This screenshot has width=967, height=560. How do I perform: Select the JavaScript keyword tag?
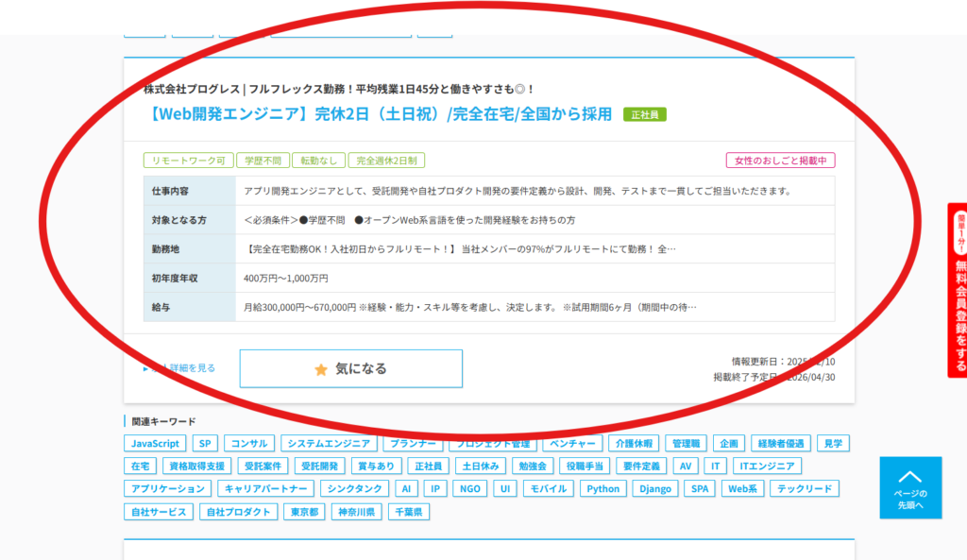pyautogui.click(x=155, y=444)
